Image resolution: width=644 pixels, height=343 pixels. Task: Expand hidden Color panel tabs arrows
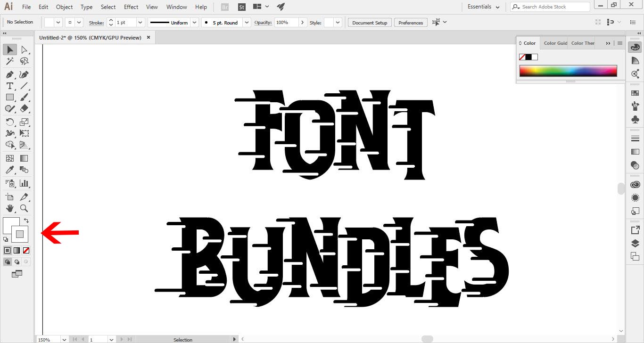tap(608, 43)
